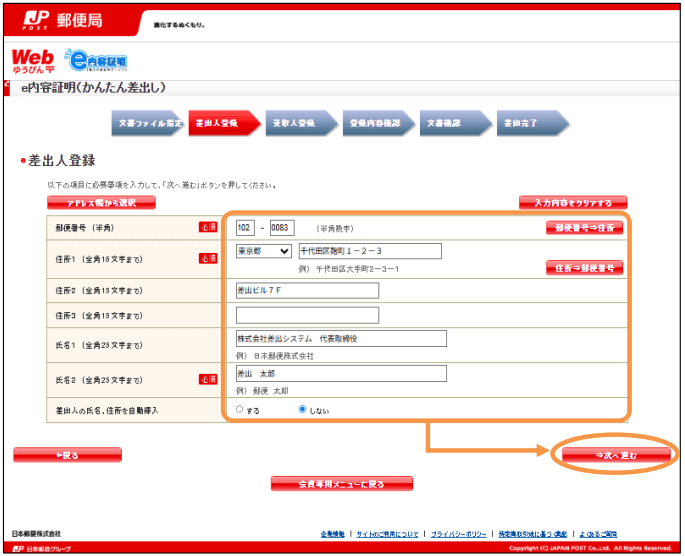Select しない radio for auto insert
This screenshot has width=685, height=556.
click(302, 409)
